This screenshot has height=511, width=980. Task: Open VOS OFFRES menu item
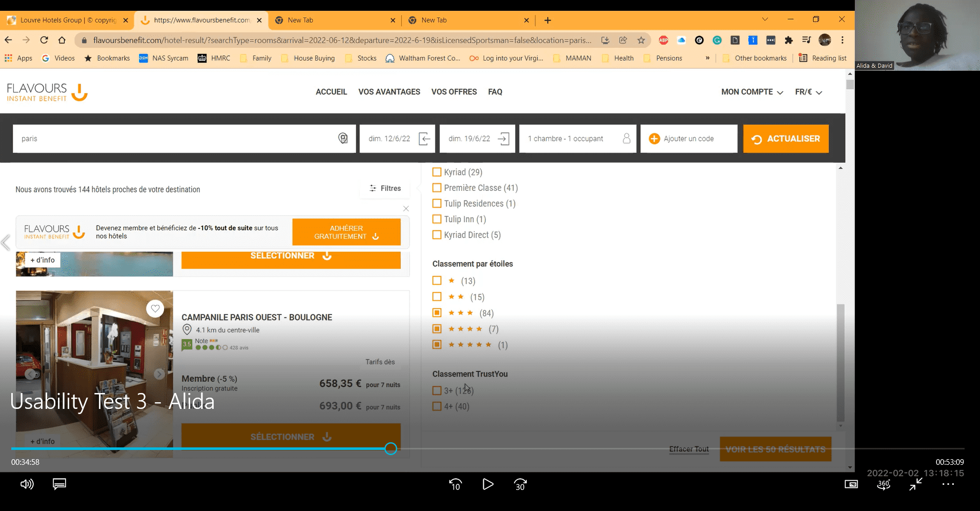coord(454,92)
